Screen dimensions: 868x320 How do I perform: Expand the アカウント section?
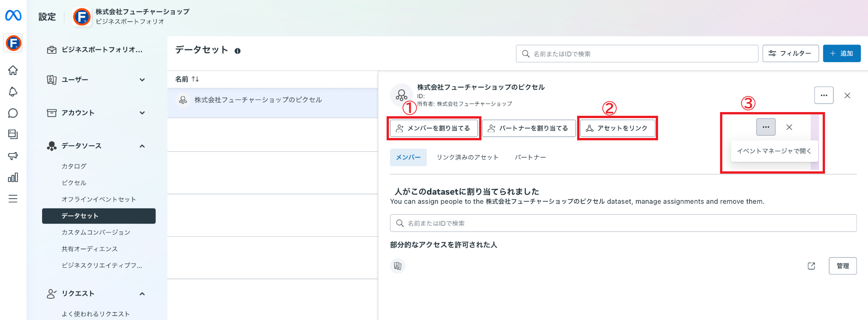pyautogui.click(x=142, y=113)
